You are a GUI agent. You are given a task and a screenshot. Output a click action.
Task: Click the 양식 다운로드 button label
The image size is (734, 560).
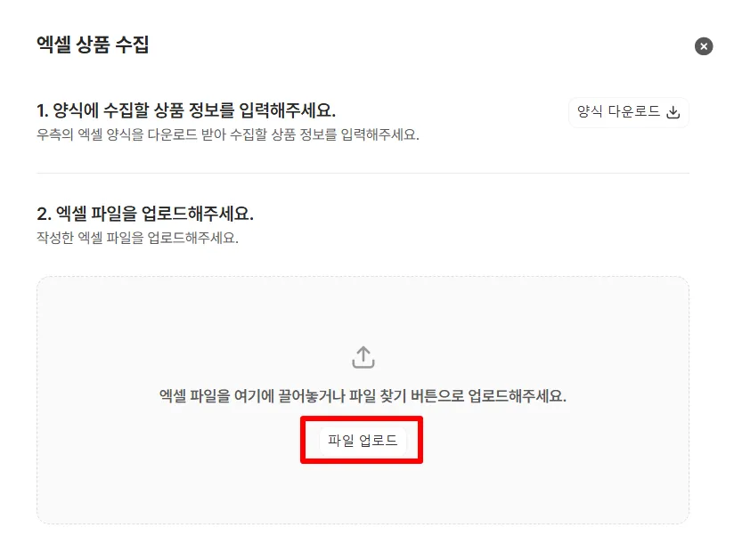[x=618, y=112]
